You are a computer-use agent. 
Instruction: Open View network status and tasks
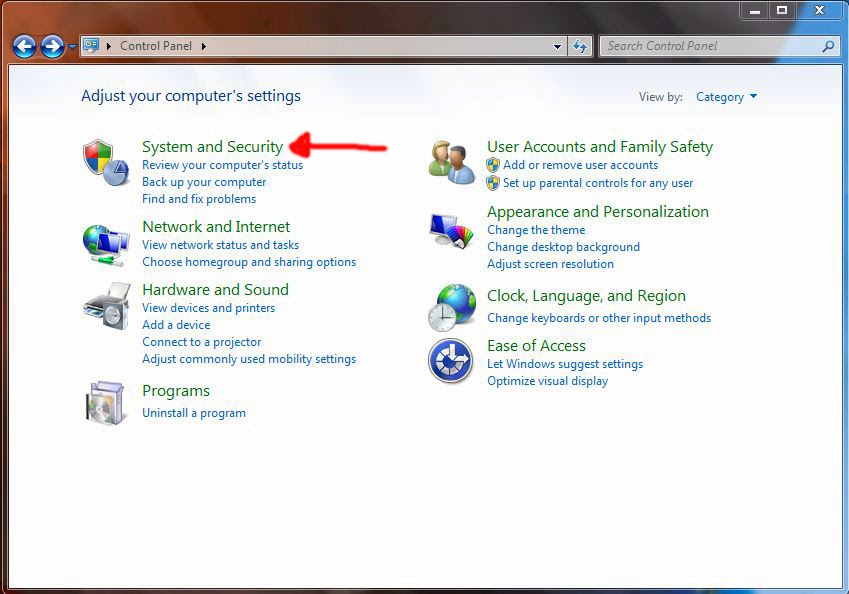[220, 245]
